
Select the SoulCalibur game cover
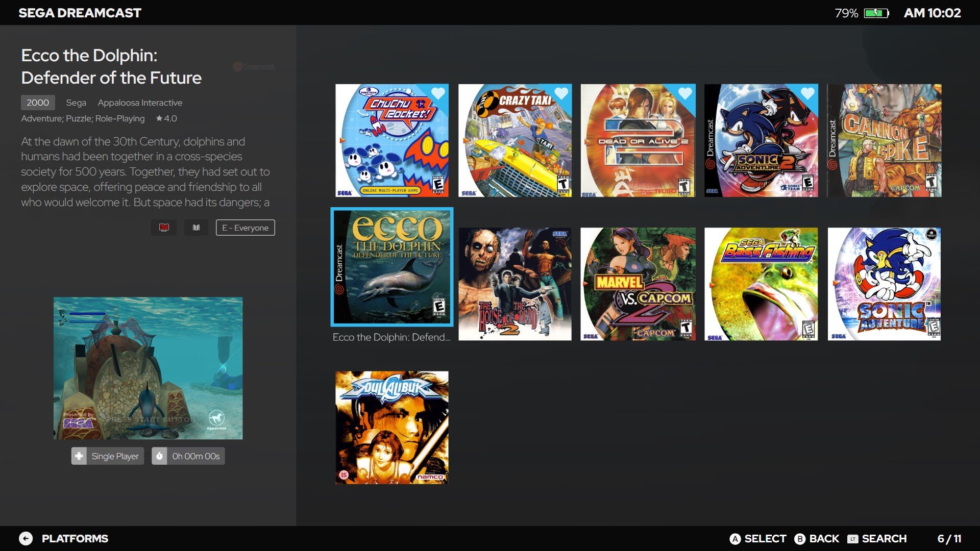click(x=392, y=428)
